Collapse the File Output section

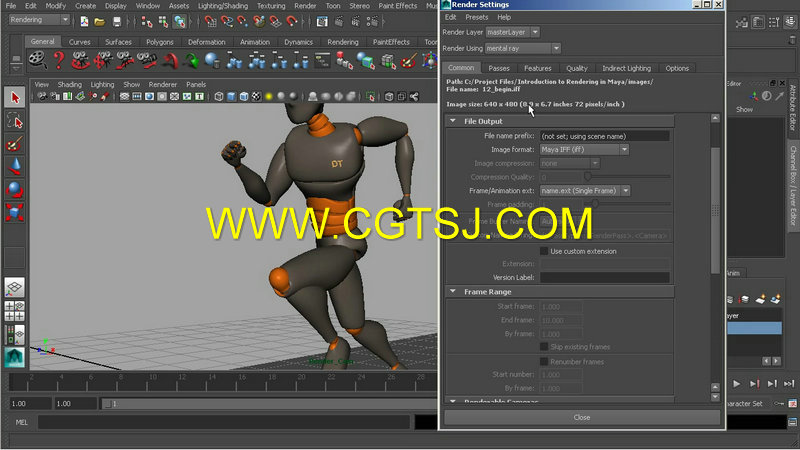pyautogui.click(x=453, y=121)
